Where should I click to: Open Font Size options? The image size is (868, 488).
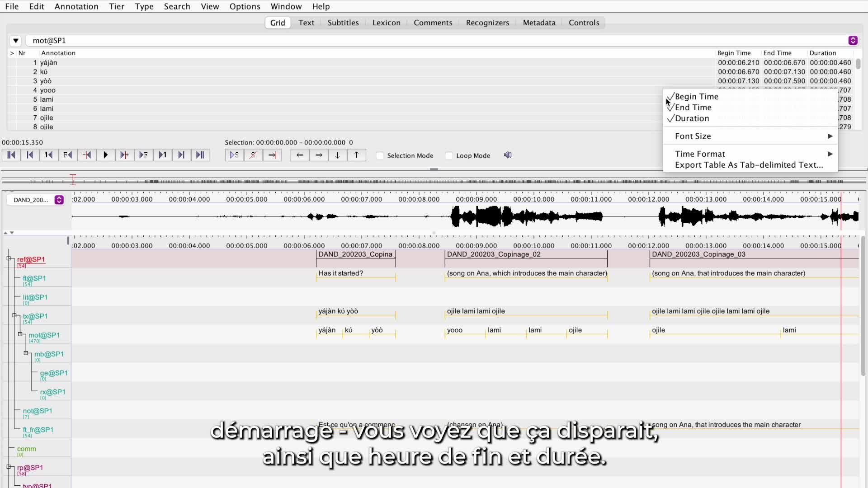[750, 136]
